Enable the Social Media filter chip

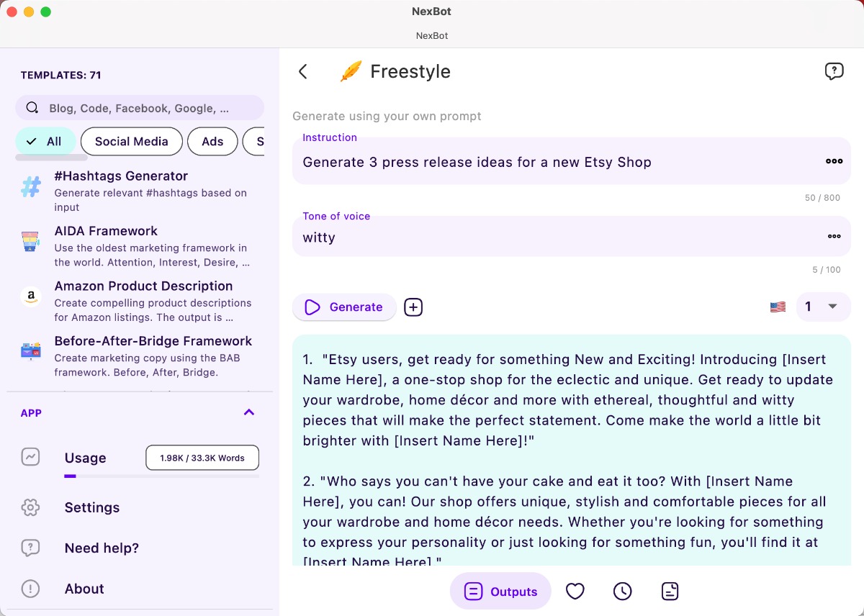tap(131, 142)
